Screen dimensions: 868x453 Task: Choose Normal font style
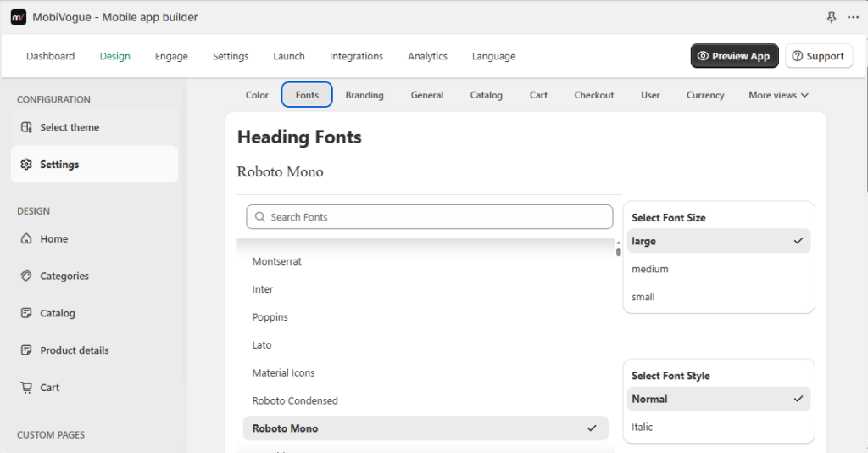click(x=719, y=400)
